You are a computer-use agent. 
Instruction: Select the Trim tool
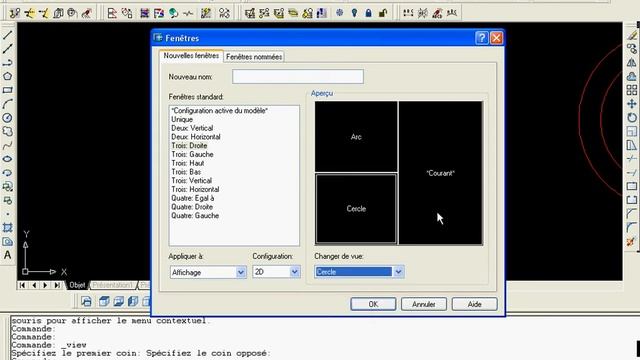point(632,159)
